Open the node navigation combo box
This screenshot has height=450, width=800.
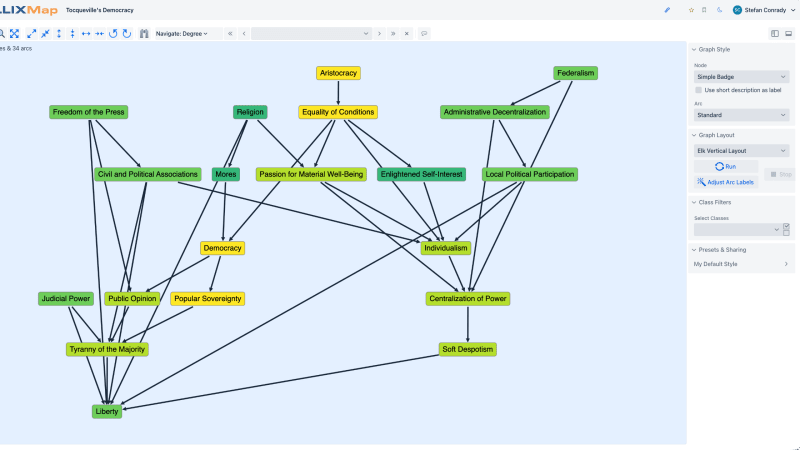311,34
